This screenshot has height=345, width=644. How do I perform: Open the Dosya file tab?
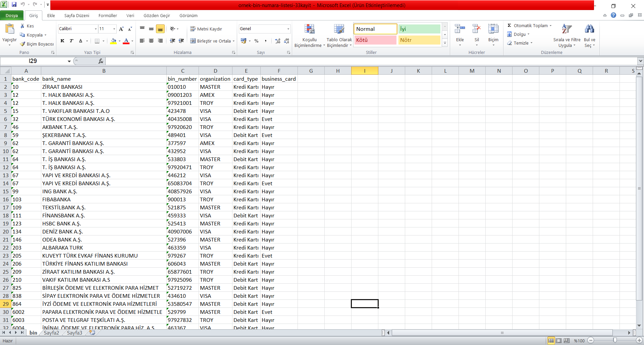coord(11,15)
